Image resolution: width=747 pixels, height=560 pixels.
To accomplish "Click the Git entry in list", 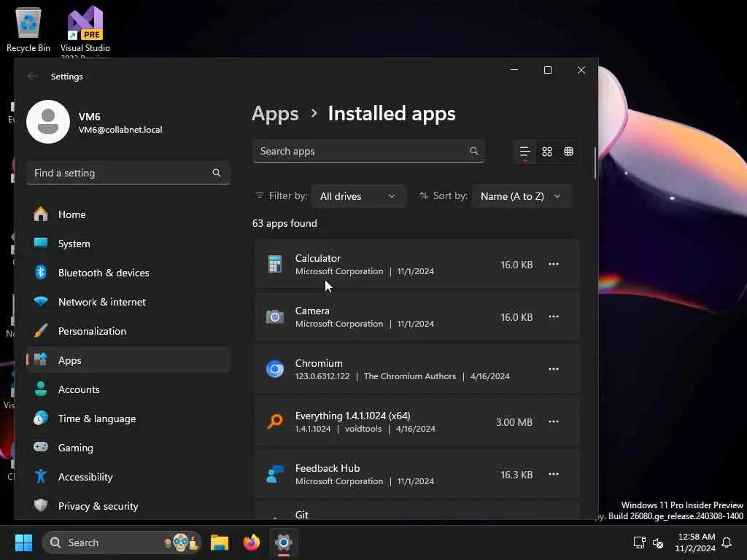I will click(417, 510).
